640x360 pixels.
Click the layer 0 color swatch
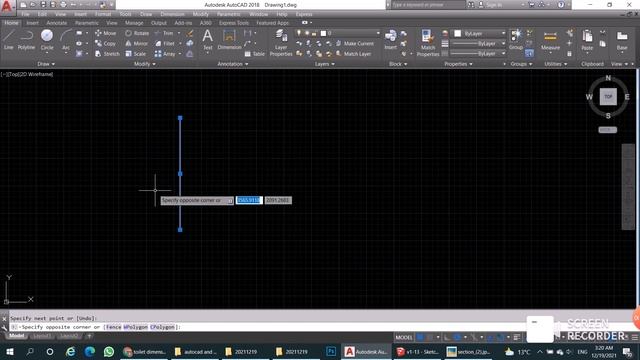click(323, 33)
